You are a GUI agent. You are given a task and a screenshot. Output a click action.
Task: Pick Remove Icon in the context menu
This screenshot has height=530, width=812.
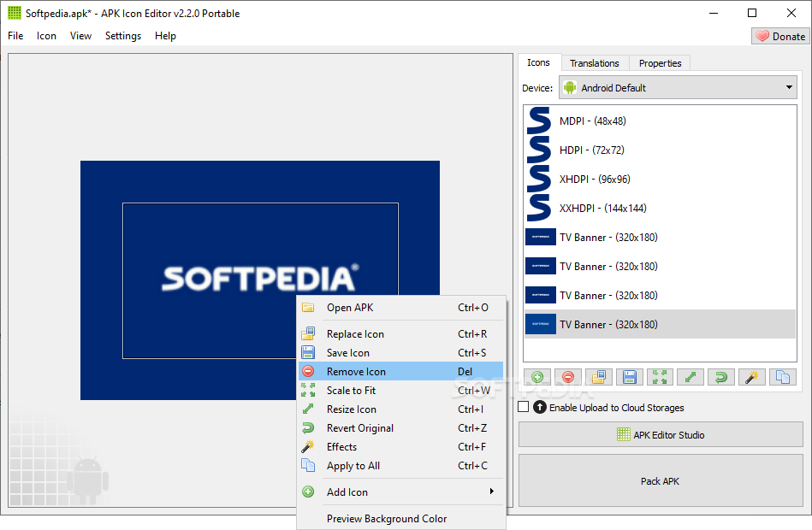coord(400,371)
